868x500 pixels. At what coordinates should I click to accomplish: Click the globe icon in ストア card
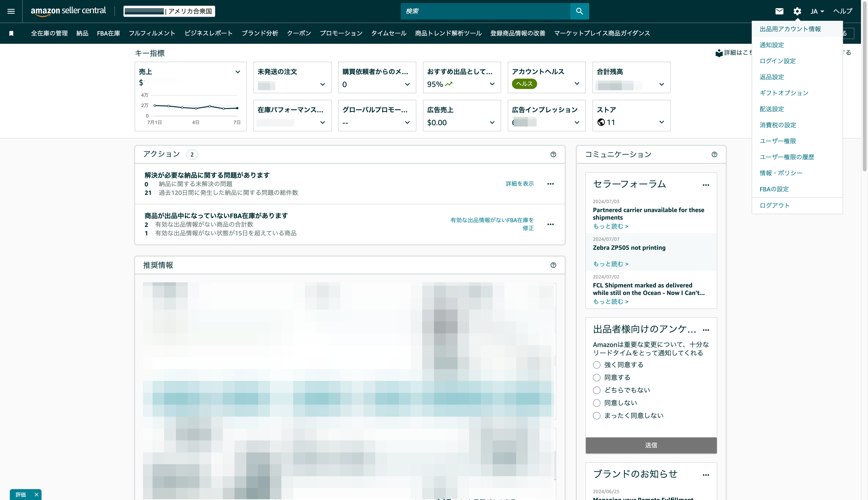point(601,122)
